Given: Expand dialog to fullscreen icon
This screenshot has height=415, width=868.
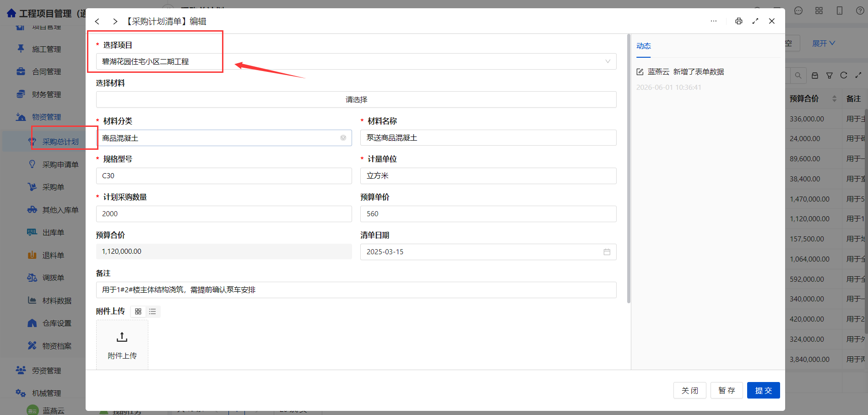Looking at the screenshot, I should coord(755,21).
